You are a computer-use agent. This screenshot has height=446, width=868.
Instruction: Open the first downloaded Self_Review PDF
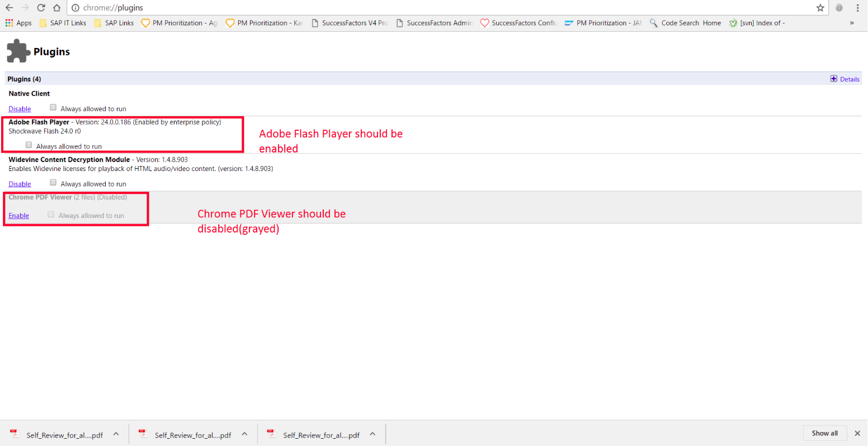tap(64, 435)
